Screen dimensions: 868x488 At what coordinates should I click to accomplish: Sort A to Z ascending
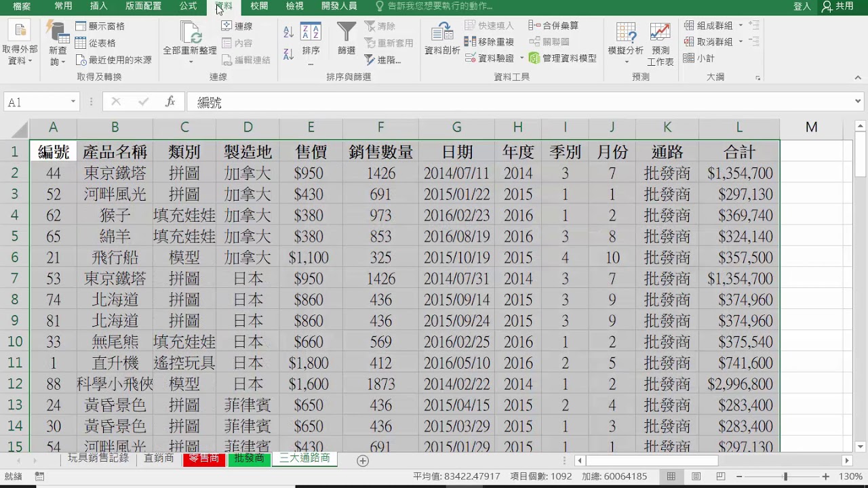288,32
